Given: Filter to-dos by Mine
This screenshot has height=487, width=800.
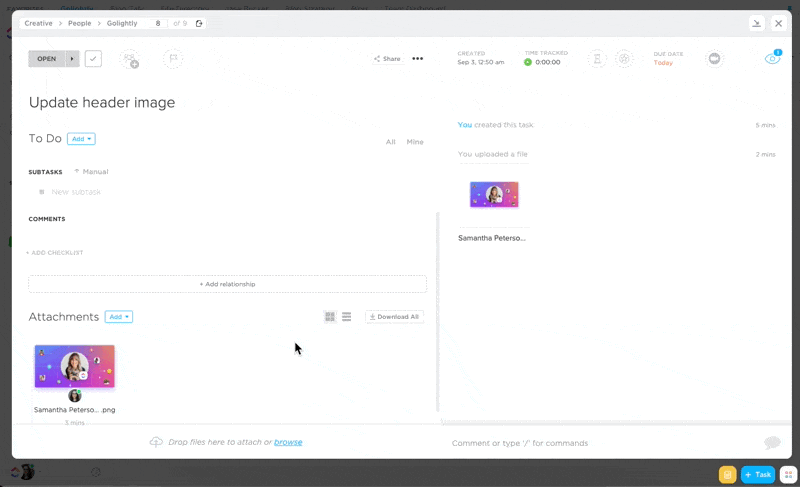Looking at the screenshot, I should pos(415,142).
